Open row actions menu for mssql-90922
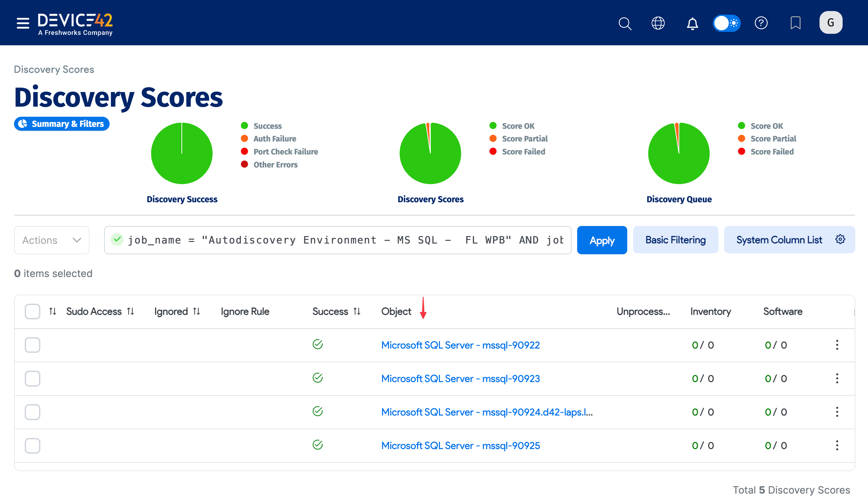Viewport: 868px width, 504px height. coord(837,345)
